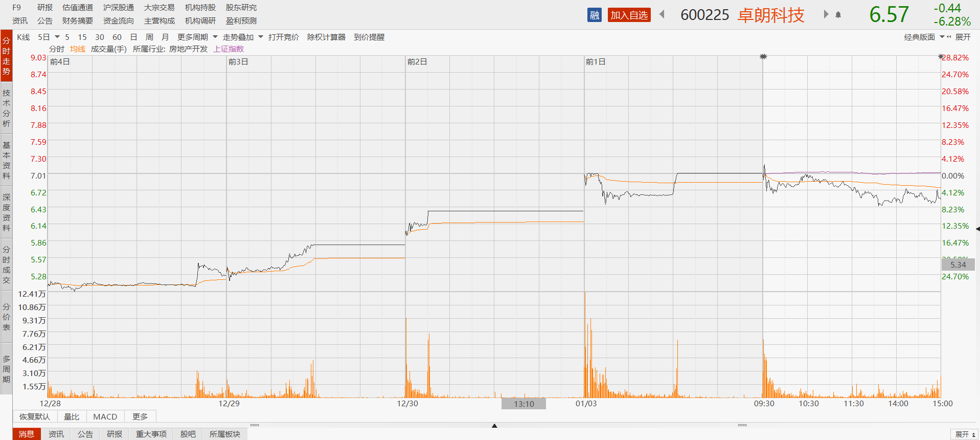
Task: Open 股东研究 in the top menu
Action: click(241, 8)
